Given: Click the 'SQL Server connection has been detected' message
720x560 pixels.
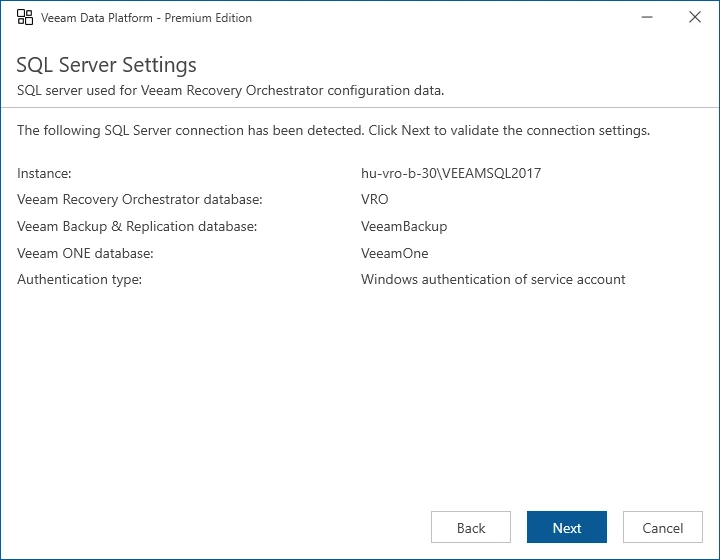Looking at the screenshot, I should coord(334,130).
